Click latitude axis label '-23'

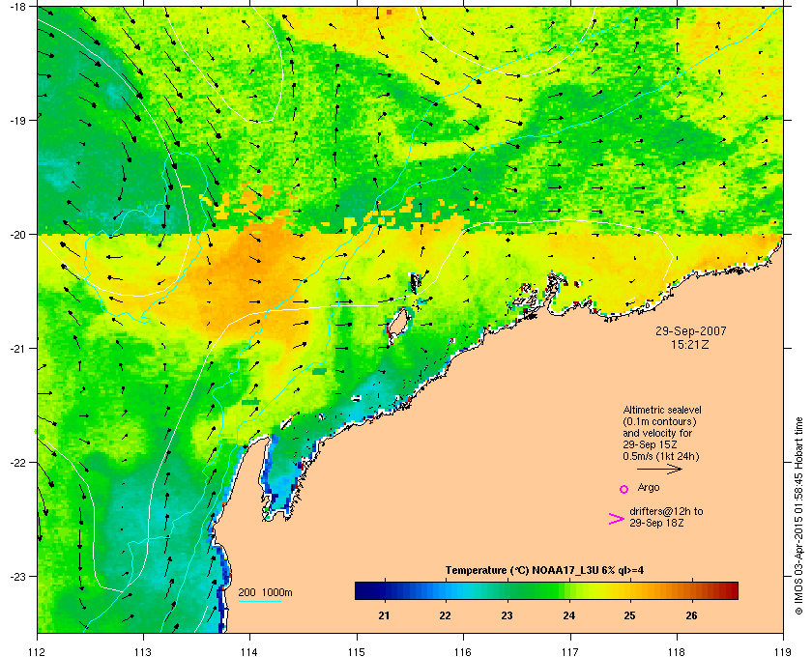tap(17, 576)
